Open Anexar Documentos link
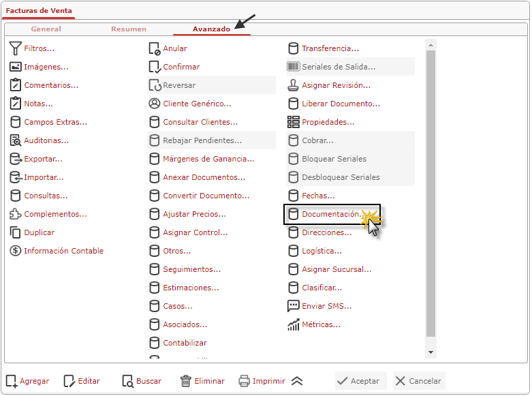 [204, 177]
